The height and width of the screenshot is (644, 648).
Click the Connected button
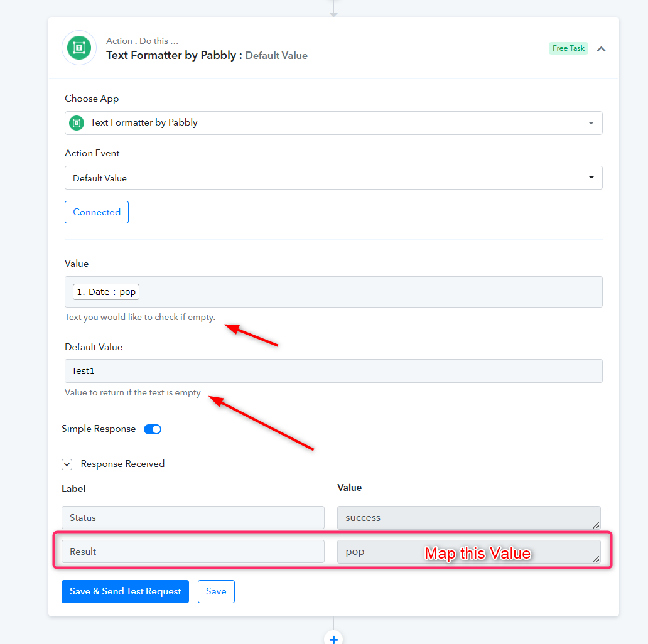pos(97,212)
